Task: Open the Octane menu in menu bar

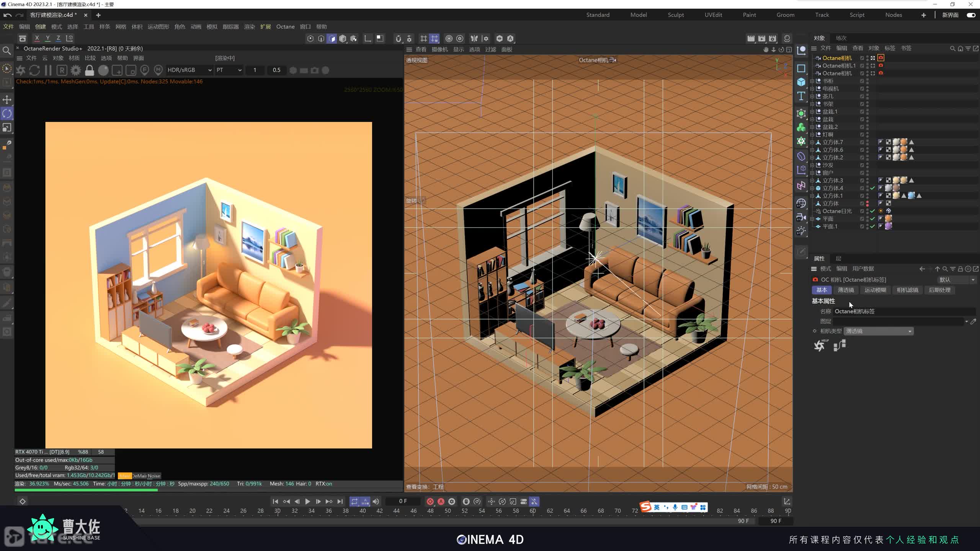Action: [285, 27]
